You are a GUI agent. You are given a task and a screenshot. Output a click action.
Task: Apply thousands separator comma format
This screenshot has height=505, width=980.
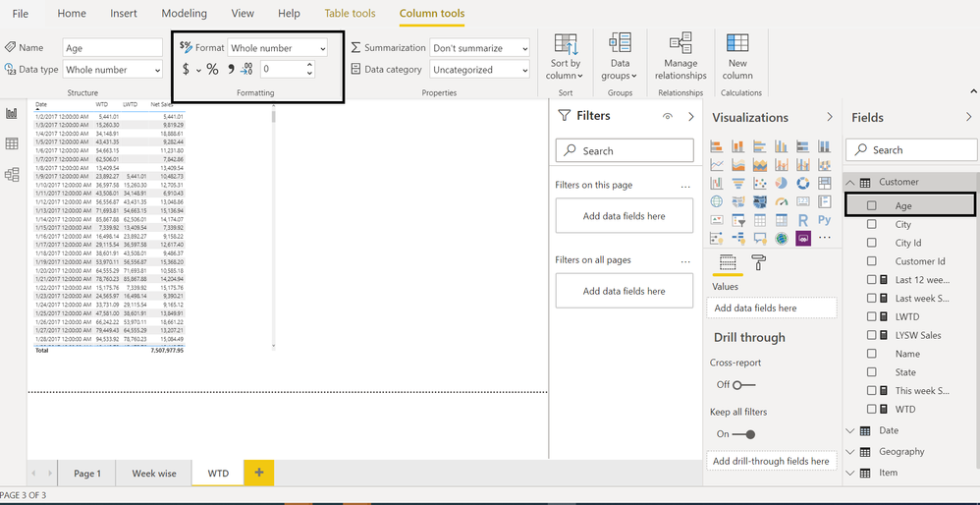point(230,70)
